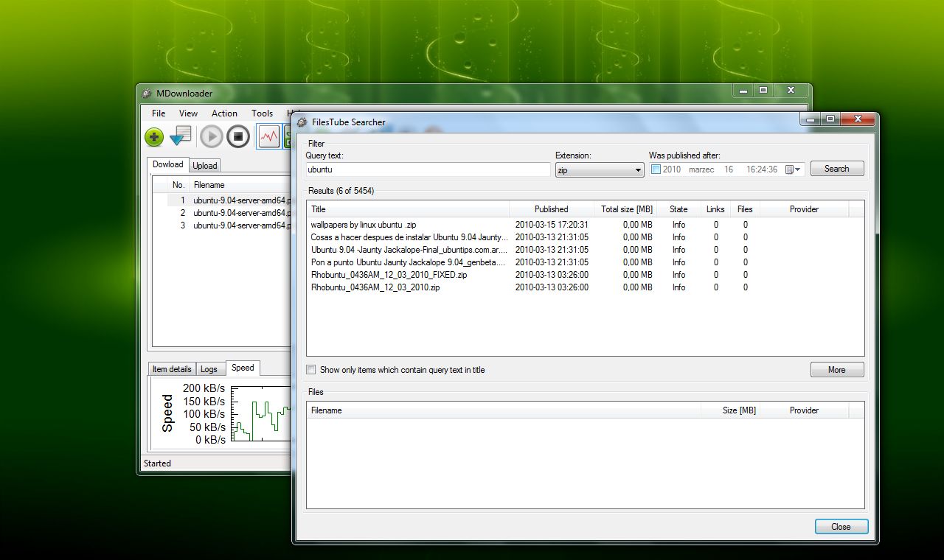Click the Filename column header in Files list
This screenshot has height=560, width=944.
pyautogui.click(x=504, y=410)
